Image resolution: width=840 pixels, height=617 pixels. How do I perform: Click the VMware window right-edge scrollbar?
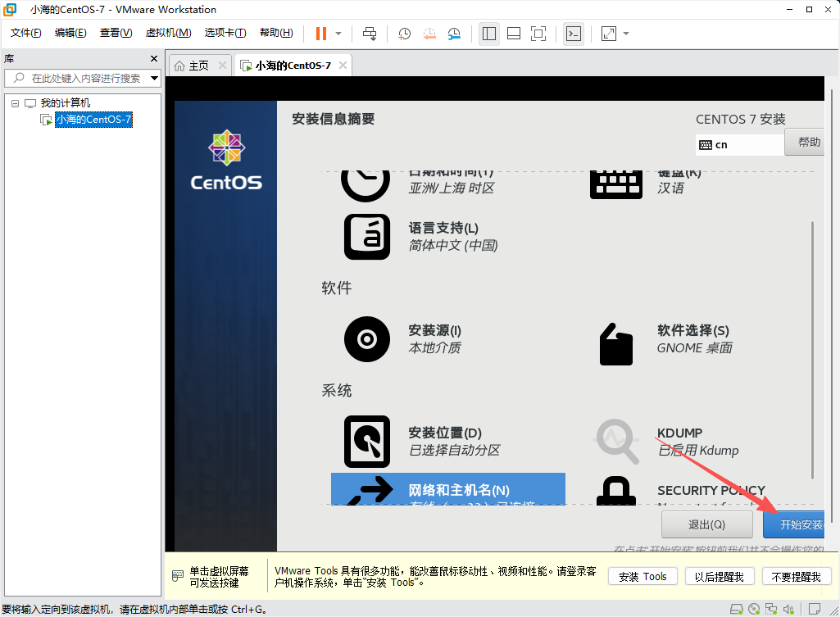coord(832,306)
